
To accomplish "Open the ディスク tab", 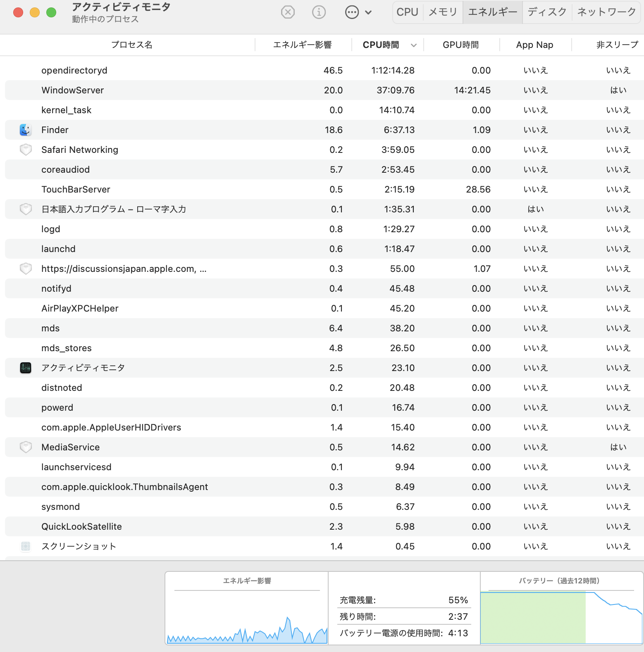I will point(547,12).
